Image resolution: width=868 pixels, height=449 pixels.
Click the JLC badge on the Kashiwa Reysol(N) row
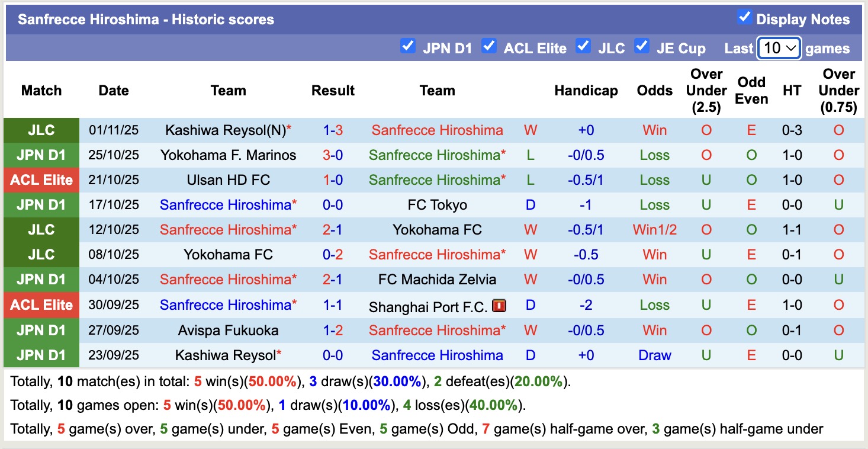[x=41, y=130]
